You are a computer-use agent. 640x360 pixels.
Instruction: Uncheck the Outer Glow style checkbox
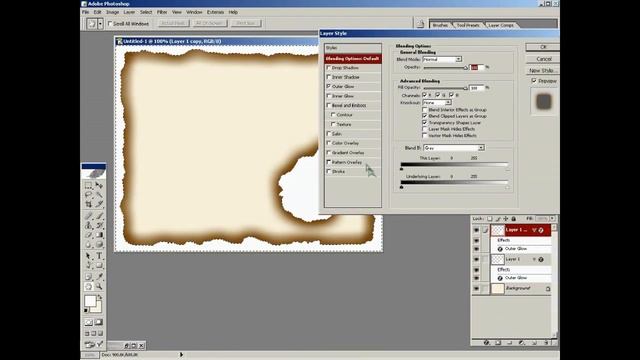pyautogui.click(x=329, y=87)
